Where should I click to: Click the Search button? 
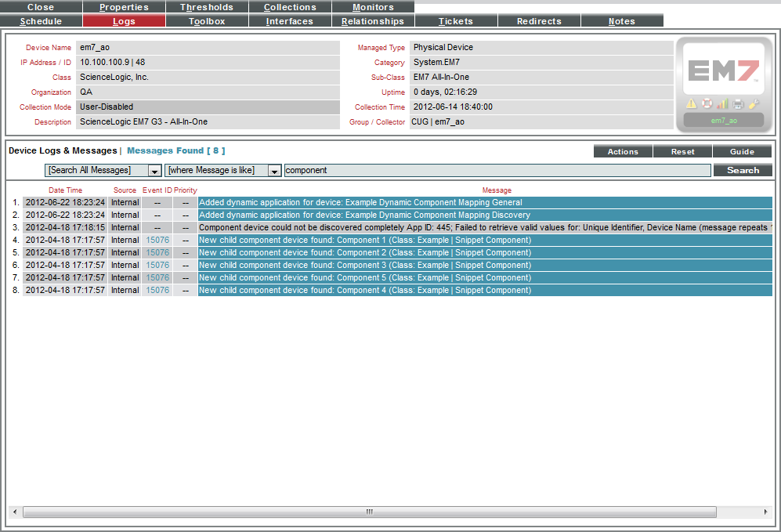(x=742, y=170)
